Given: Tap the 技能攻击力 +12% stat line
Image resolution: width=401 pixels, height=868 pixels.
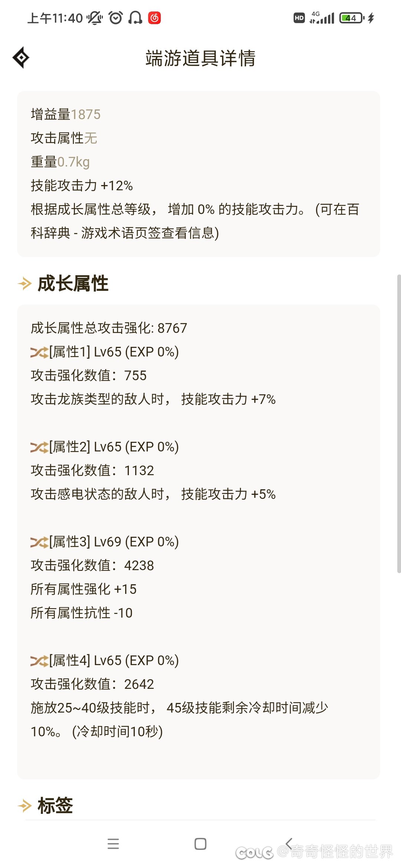Looking at the screenshot, I should click(x=82, y=185).
